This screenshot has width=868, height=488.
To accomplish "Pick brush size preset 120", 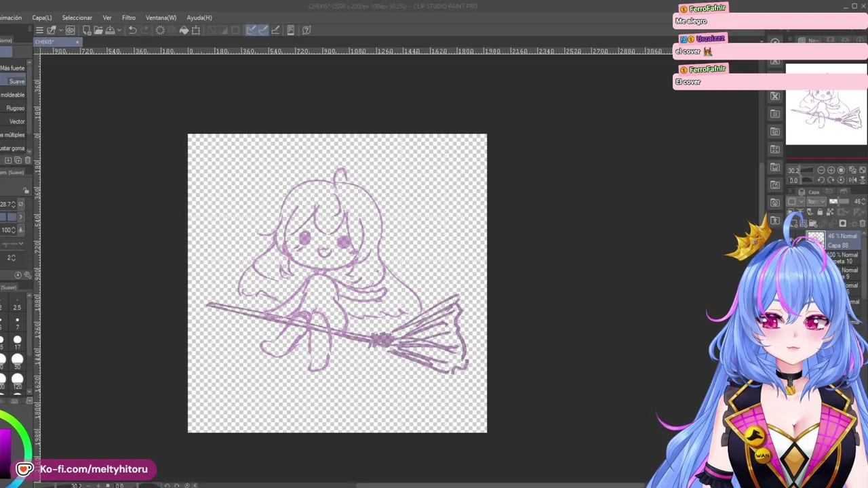I will click(17, 382).
